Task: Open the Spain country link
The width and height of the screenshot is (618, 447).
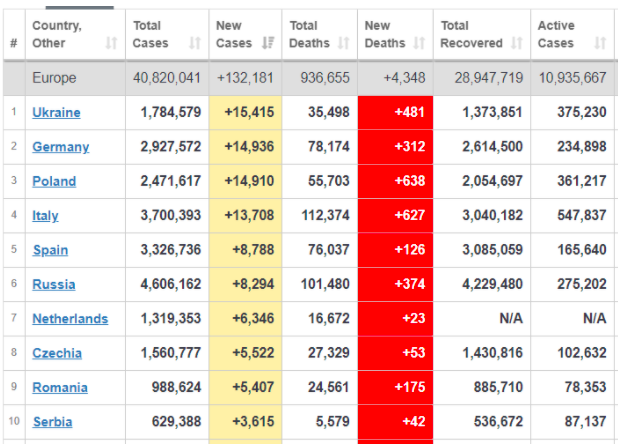Action: 50,250
